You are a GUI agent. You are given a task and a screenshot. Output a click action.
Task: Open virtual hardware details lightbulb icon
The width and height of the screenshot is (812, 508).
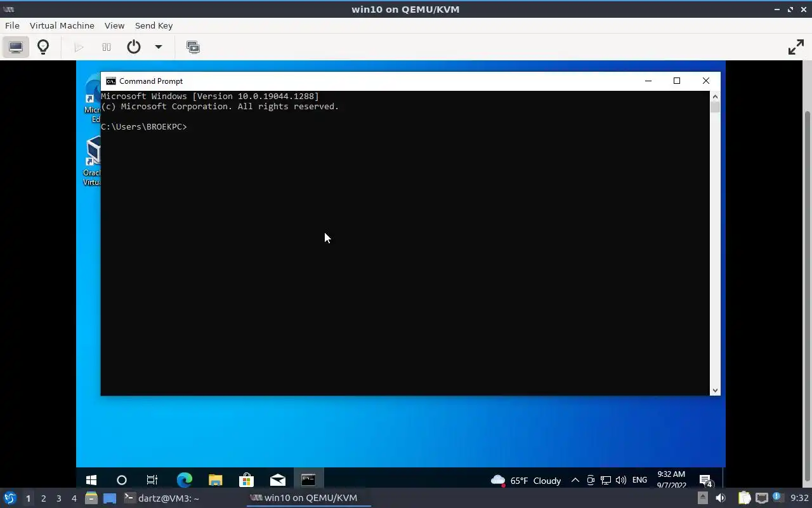(43, 47)
